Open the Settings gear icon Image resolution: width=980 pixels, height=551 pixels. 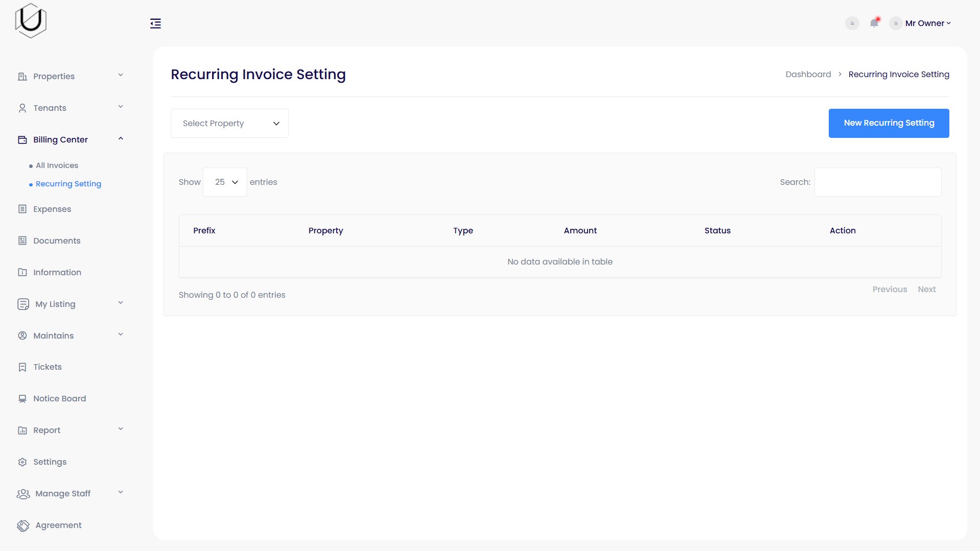coord(22,462)
